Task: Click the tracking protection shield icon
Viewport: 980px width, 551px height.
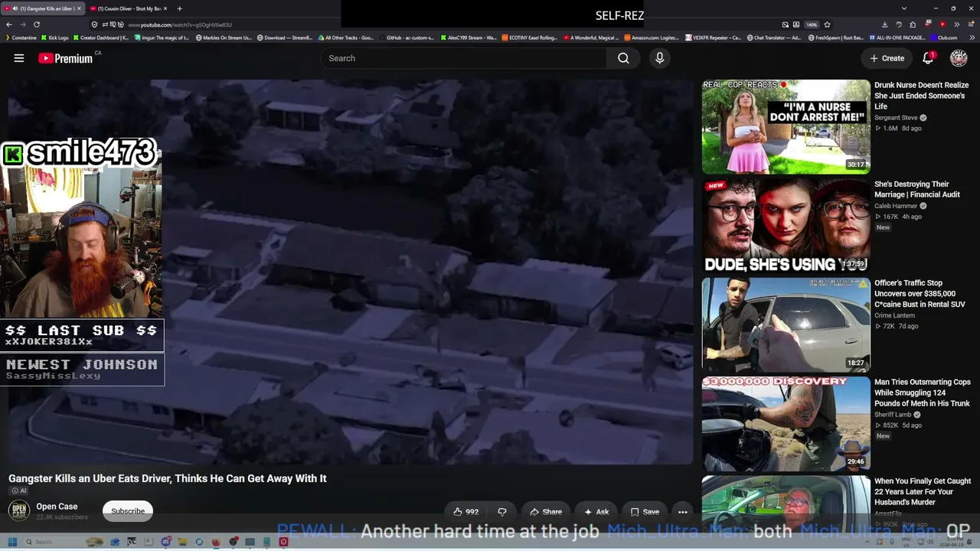Action: tap(94, 24)
